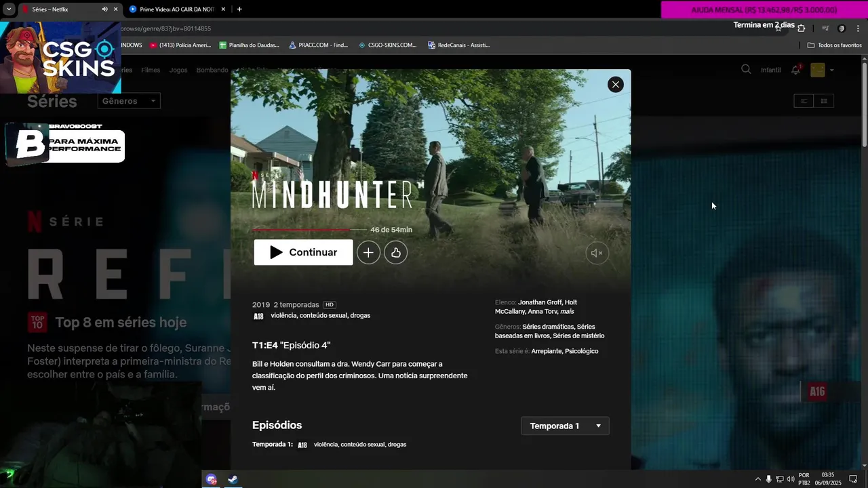Open the browser profile avatar icon
The image size is (868, 488).
[842, 28]
